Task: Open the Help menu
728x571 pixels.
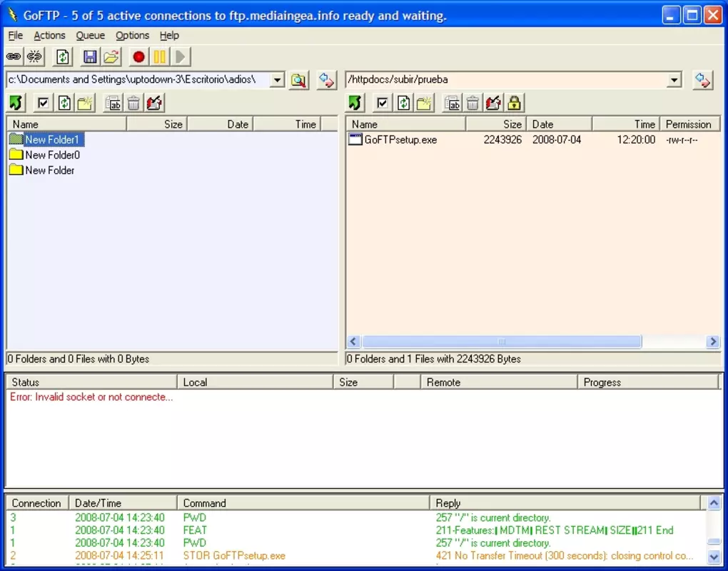Action: 169,35
